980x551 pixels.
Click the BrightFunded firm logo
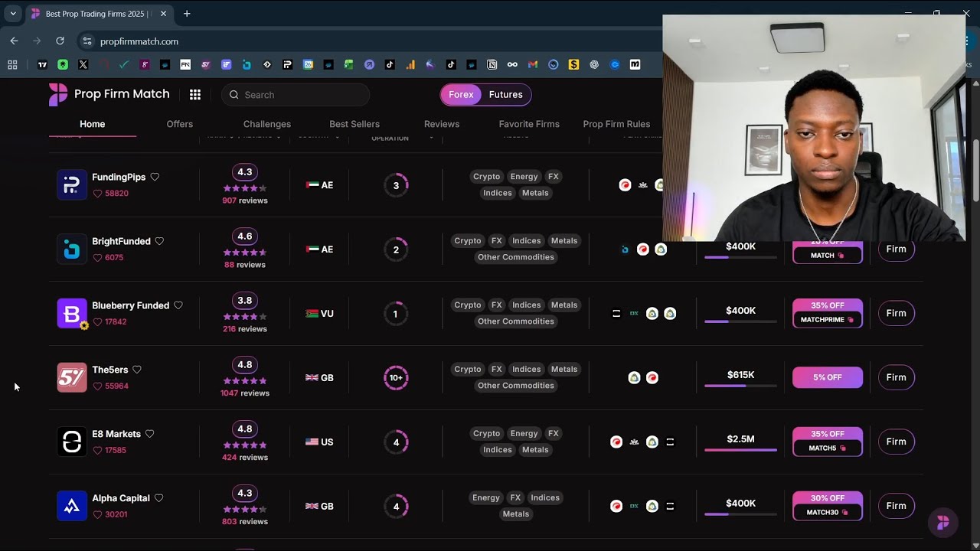point(72,249)
